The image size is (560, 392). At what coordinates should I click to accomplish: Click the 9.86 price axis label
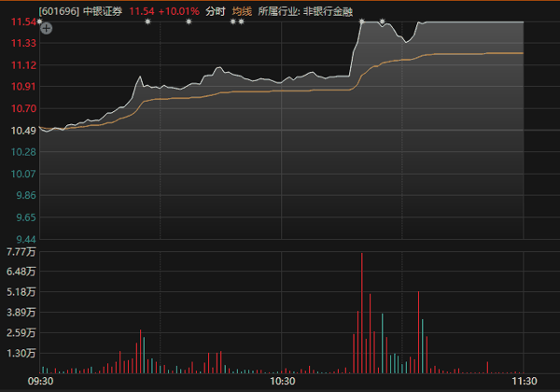click(x=26, y=195)
